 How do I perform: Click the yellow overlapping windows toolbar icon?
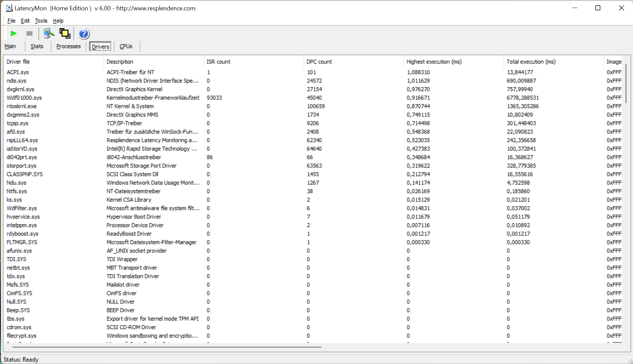click(x=65, y=34)
